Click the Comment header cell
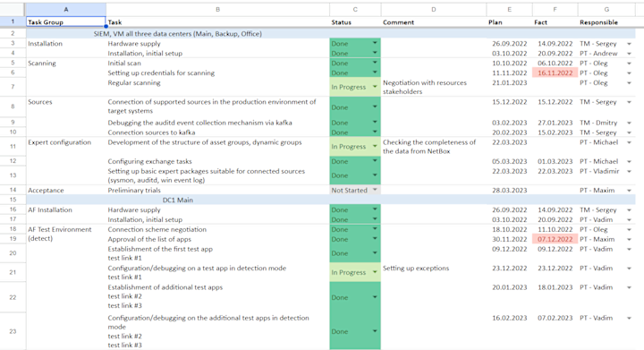This screenshot has width=644, height=350. click(x=434, y=22)
